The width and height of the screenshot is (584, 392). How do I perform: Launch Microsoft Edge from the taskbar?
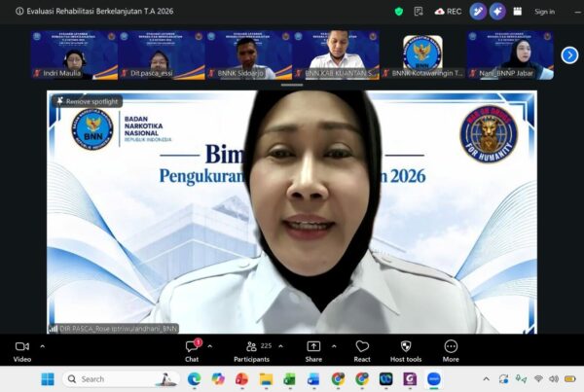[194, 379]
